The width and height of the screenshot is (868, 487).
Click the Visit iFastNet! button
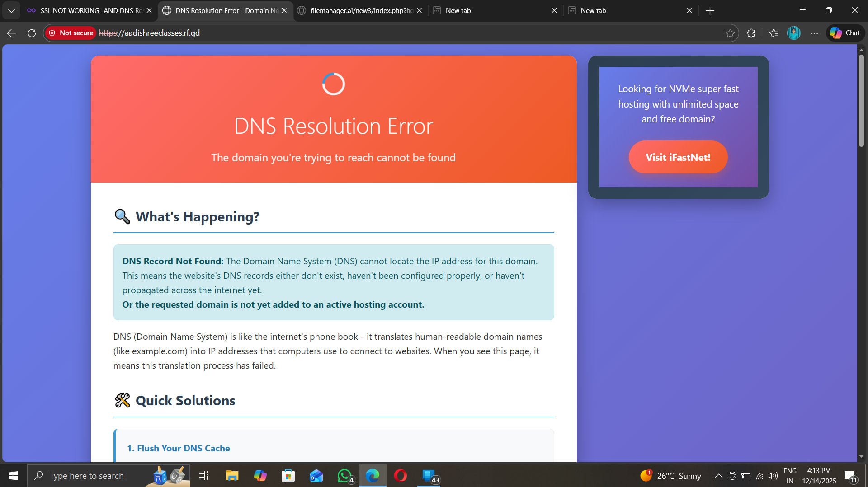coord(678,157)
